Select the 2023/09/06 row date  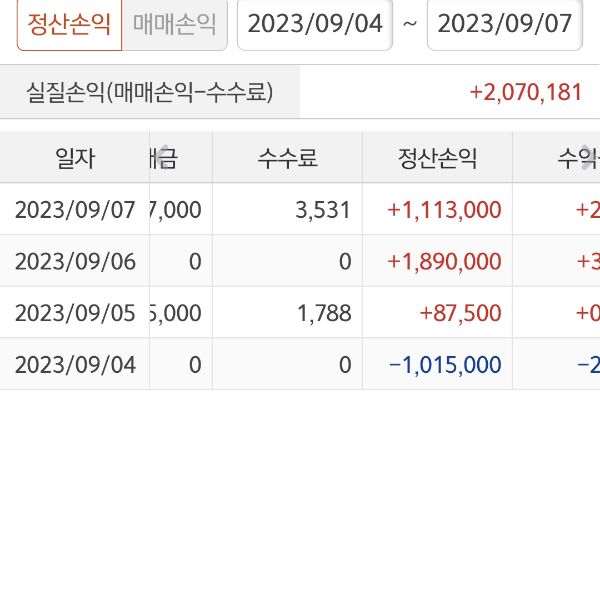point(75,261)
